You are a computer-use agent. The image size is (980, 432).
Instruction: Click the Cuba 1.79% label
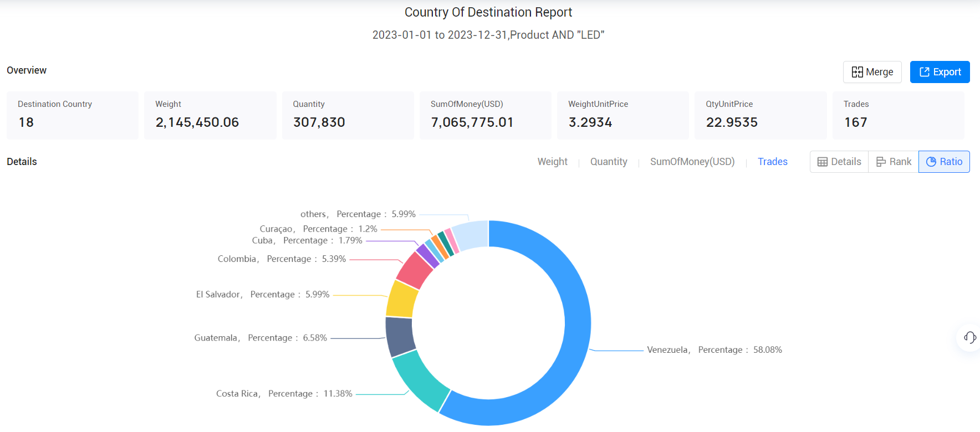tap(307, 241)
